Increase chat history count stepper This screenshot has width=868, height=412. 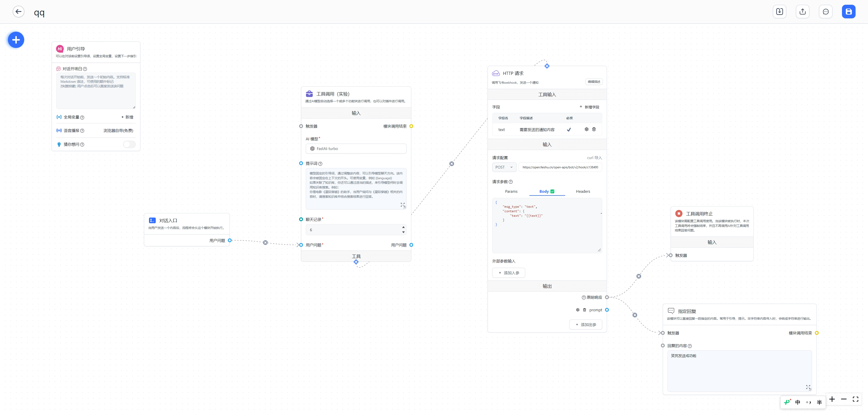pyautogui.click(x=403, y=228)
